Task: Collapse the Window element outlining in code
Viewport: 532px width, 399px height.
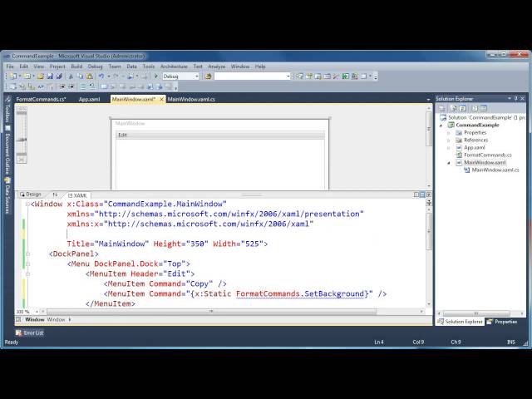Action: coord(27,204)
